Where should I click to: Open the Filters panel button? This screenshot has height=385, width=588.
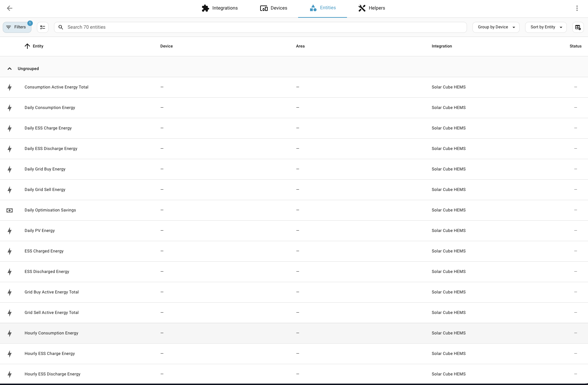[17, 27]
